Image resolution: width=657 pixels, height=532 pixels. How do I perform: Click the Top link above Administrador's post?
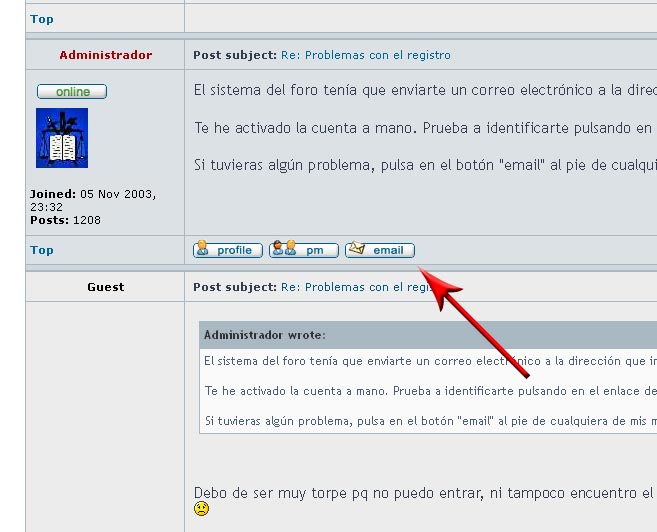pyautogui.click(x=42, y=19)
